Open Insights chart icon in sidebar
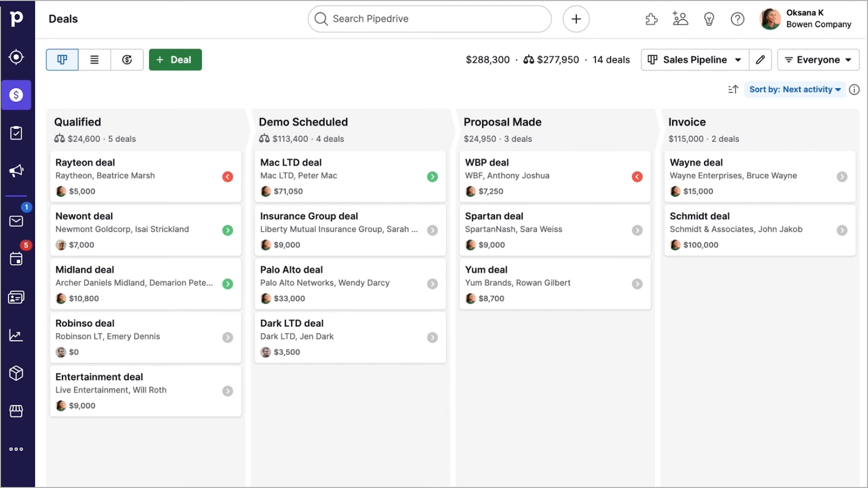This screenshot has height=488, width=868. pyautogui.click(x=16, y=335)
